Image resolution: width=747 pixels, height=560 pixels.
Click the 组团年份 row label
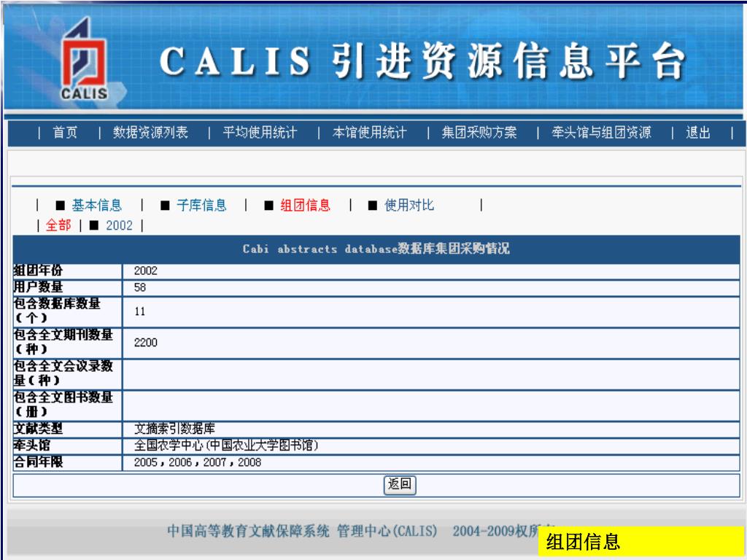click(x=38, y=271)
